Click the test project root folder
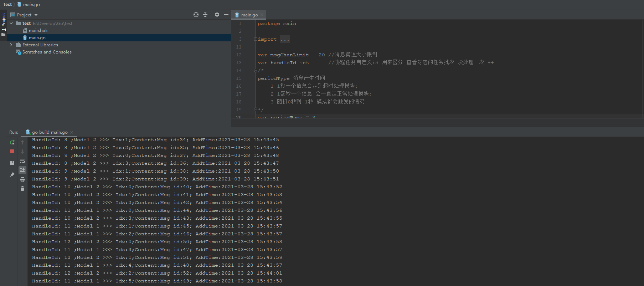 (26, 23)
